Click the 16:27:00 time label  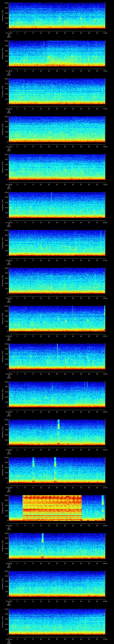tap(9, 525)
